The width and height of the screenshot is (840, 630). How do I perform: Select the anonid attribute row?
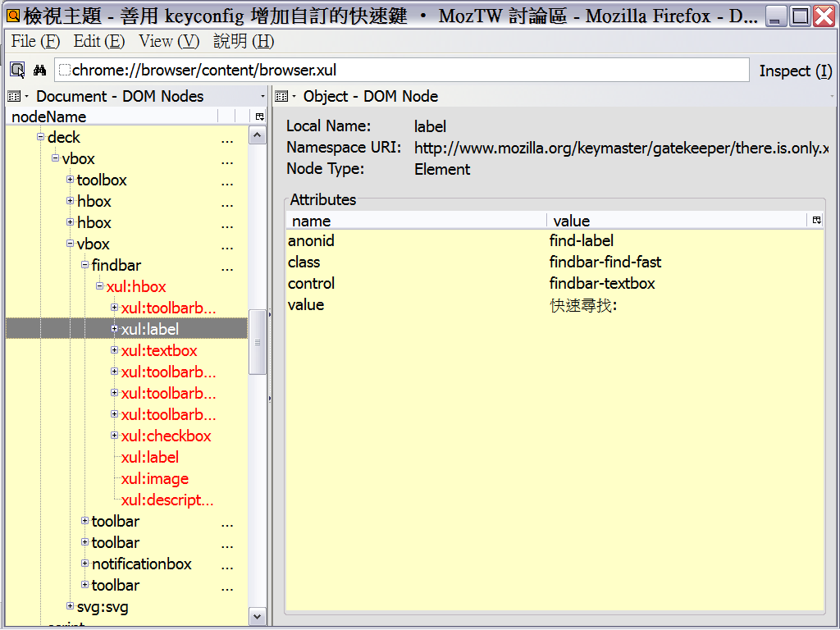tap(555, 240)
